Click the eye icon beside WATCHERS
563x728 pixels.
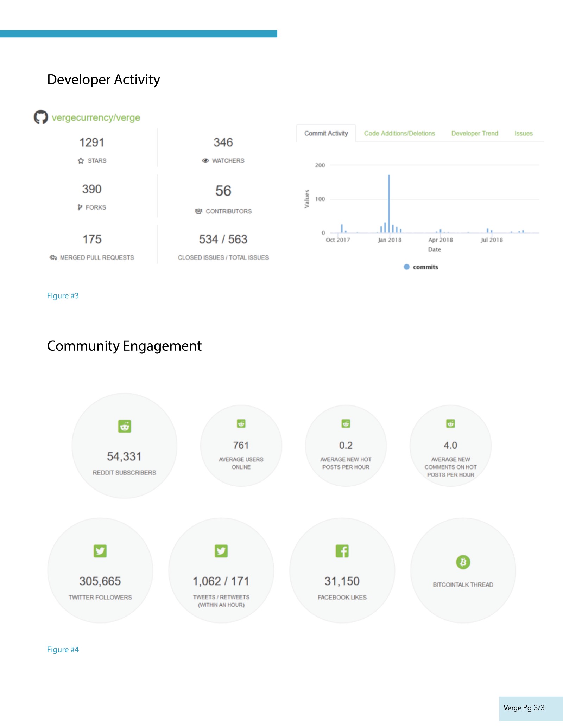pos(205,161)
